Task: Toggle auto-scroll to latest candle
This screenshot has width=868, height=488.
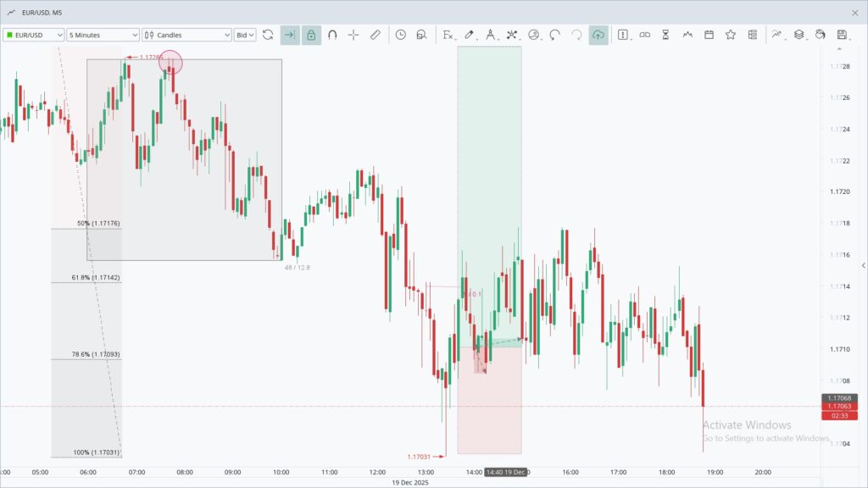Action: pyautogui.click(x=290, y=35)
